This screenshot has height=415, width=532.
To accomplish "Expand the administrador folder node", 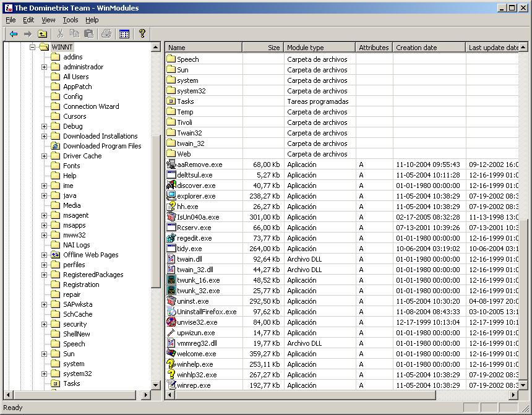I will [44, 67].
